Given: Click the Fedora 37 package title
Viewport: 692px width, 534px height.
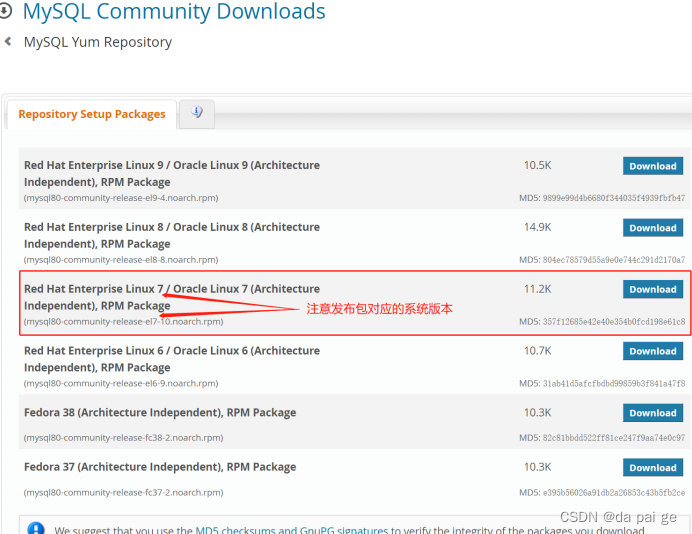Looking at the screenshot, I should coord(160,467).
